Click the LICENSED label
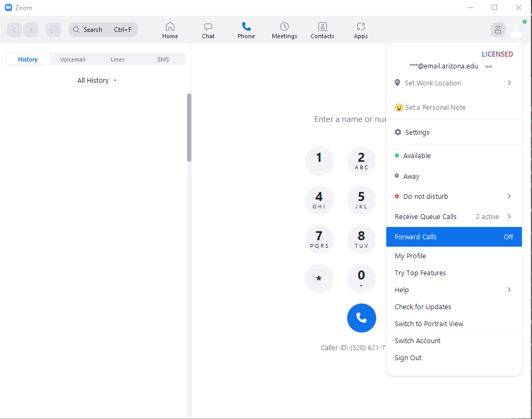 [x=497, y=54]
